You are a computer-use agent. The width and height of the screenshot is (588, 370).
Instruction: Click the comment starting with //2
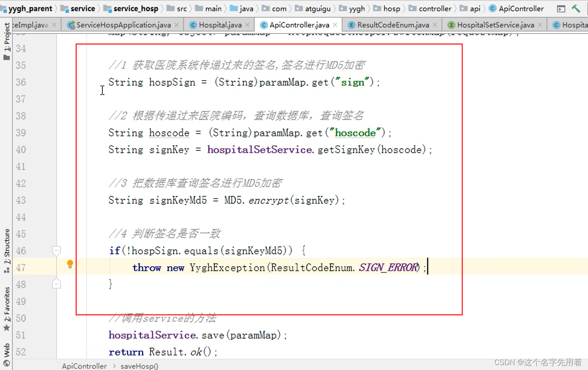pos(236,116)
